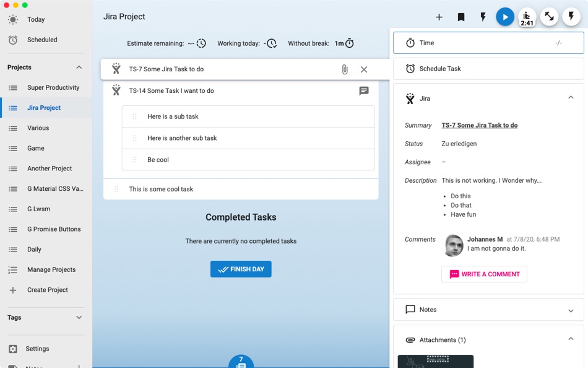
Task: Open the G Lwsm project
Action: coord(46,209)
